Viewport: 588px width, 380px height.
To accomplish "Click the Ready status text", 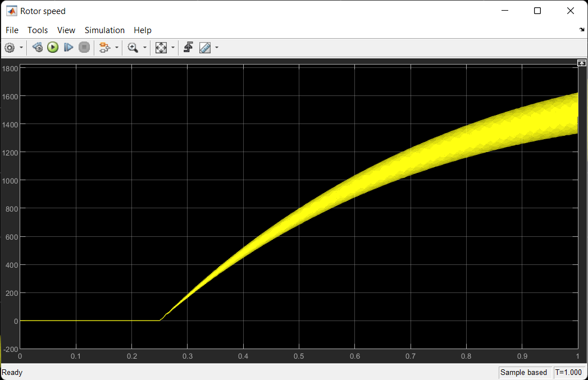I will pyautogui.click(x=12, y=373).
